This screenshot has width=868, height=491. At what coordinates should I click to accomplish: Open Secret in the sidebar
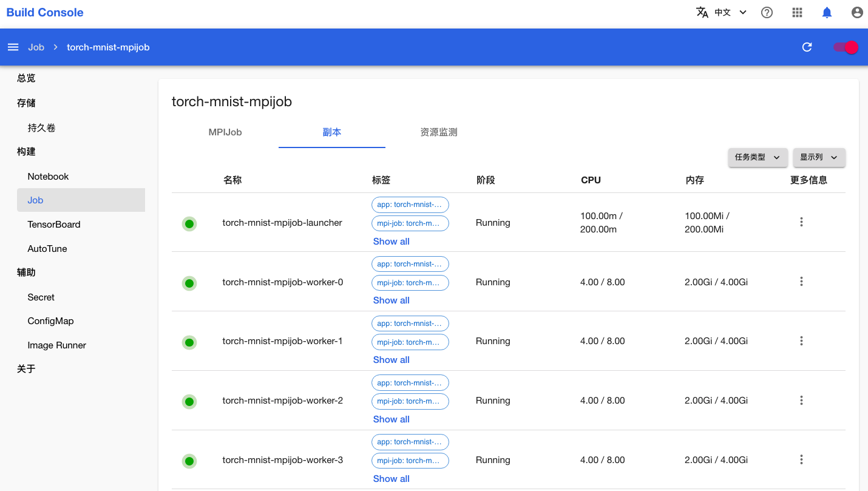(x=41, y=297)
